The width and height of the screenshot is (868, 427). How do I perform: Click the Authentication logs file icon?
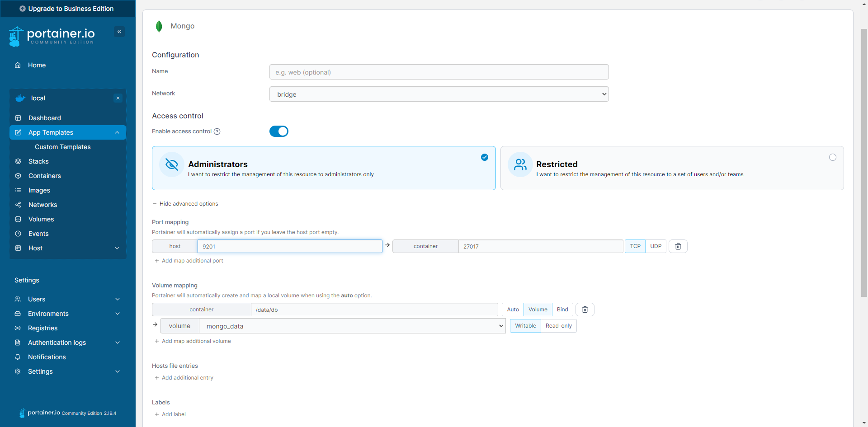[18, 343]
